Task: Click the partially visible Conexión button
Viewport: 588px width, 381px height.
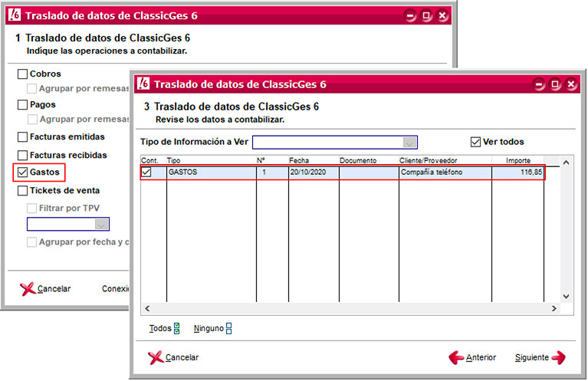Action: pyautogui.click(x=115, y=289)
